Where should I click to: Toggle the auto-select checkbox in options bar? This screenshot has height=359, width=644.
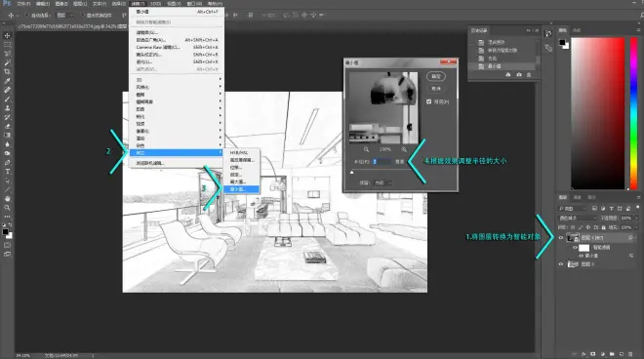click(x=27, y=16)
